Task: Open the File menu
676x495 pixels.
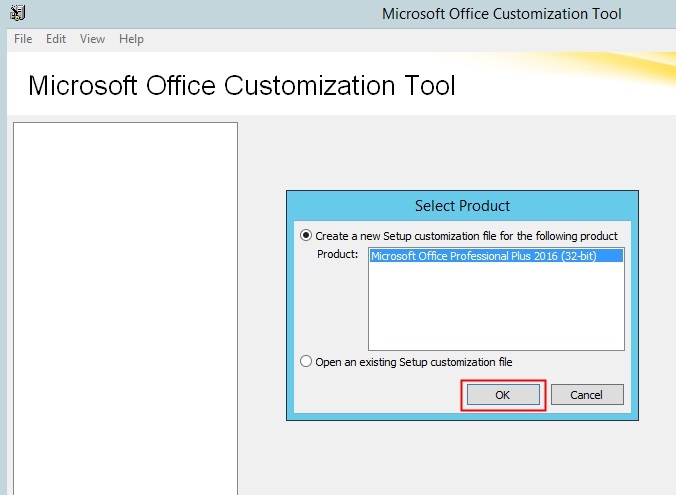Action: click(x=23, y=39)
